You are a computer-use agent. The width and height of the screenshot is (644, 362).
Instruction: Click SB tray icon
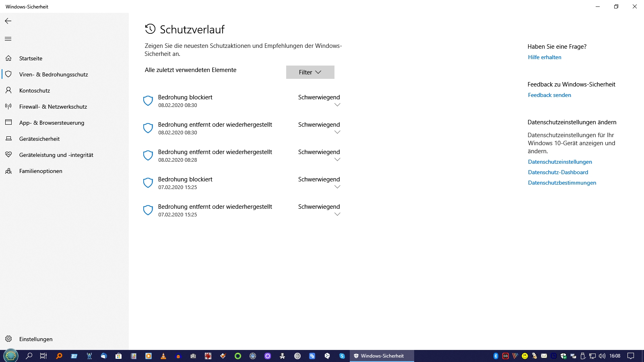click(506, 356)
